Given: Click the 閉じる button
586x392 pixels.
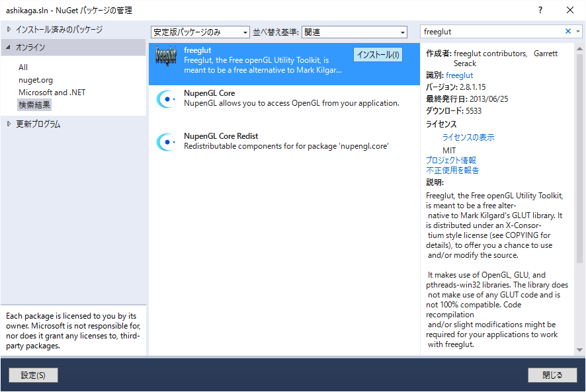Looking at the screenshot, I should tap(552, 375).
